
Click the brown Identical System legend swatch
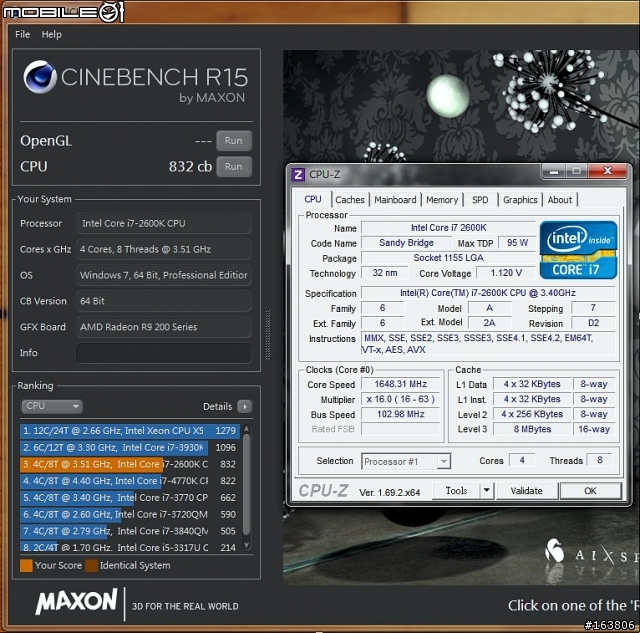pyautogui.click(x=91, y=566)
